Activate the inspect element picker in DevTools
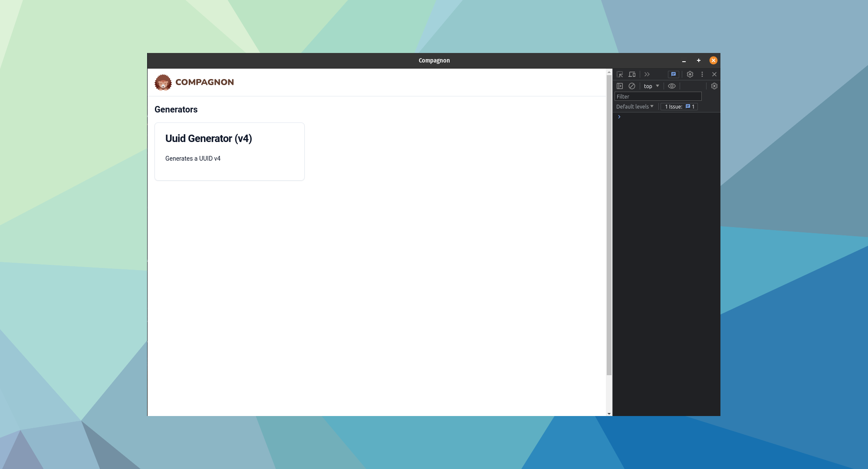The image size is (868, 469). (620, 74)
